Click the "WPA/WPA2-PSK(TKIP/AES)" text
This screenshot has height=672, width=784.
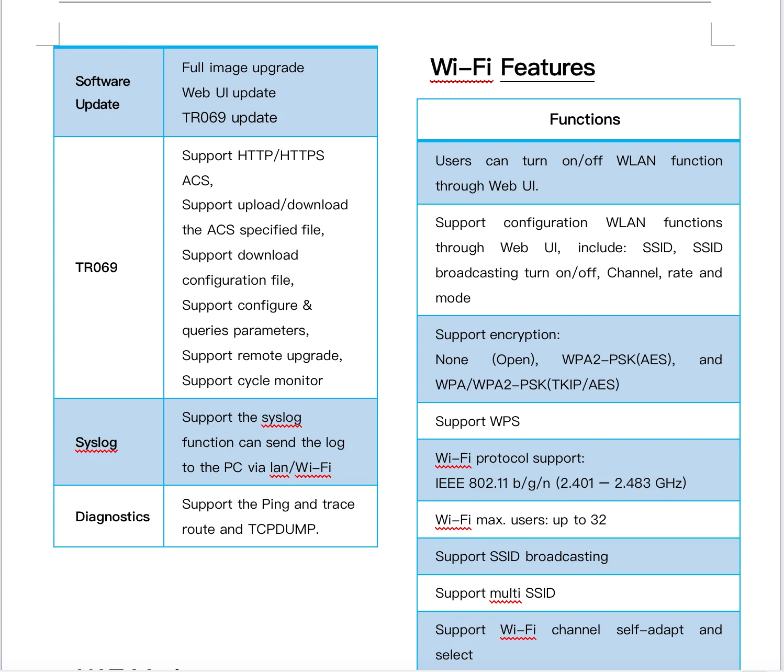tap(528, 385)
